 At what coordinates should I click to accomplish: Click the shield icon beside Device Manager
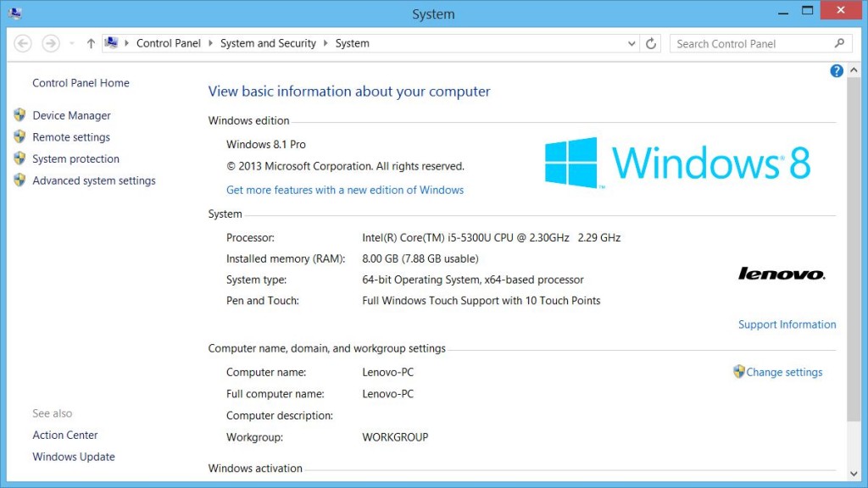(x=20, y=115)
